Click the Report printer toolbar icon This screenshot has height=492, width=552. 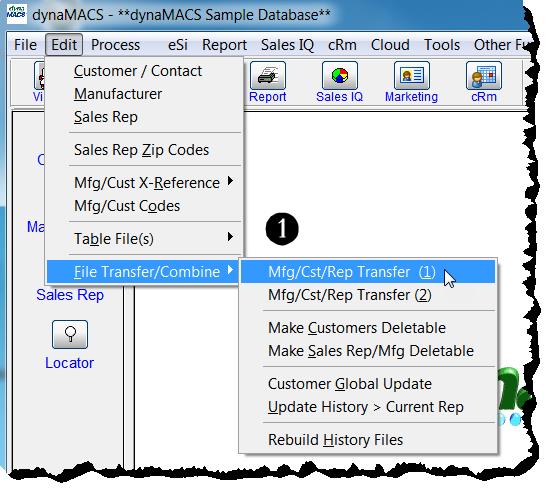tap(268, 75)
